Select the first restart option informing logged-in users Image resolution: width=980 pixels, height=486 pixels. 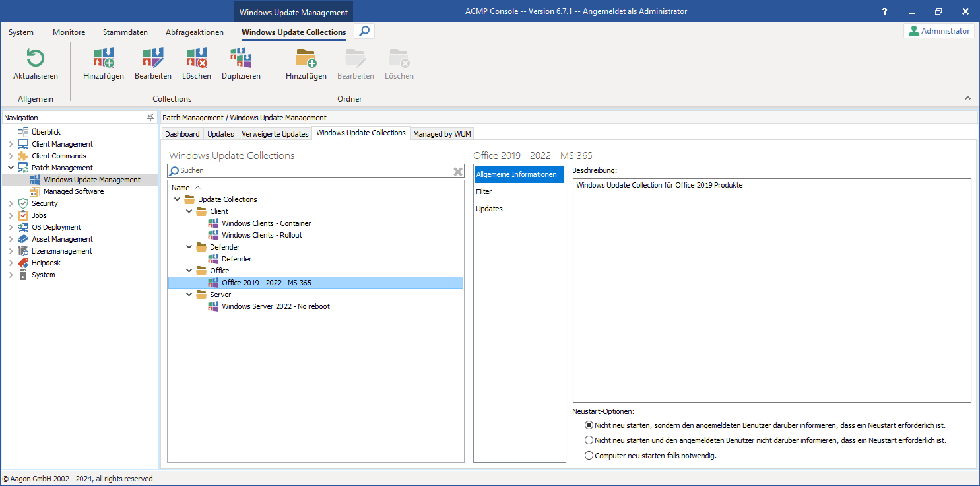(589, 425)
